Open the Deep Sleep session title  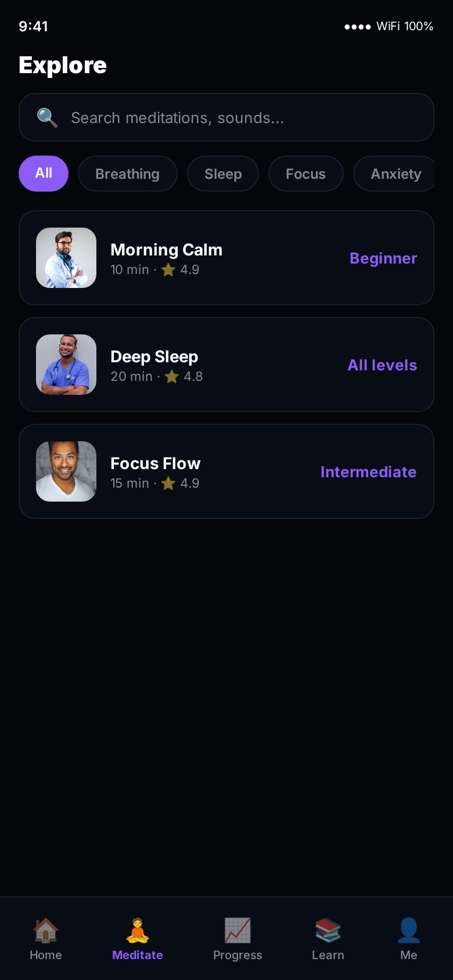(154, 356)
